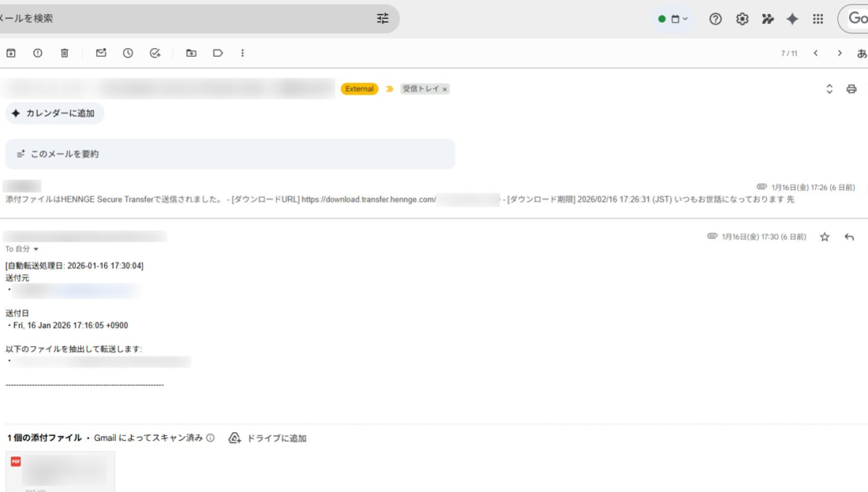This screenshot has width=868, height=492.
Task: Move the email to a folder
Action: 189,53
